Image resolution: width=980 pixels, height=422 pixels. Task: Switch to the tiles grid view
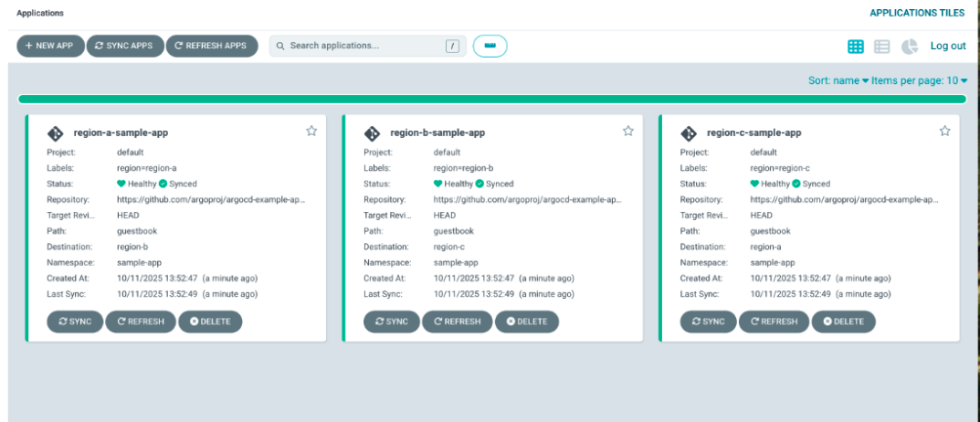click(856, 47)
